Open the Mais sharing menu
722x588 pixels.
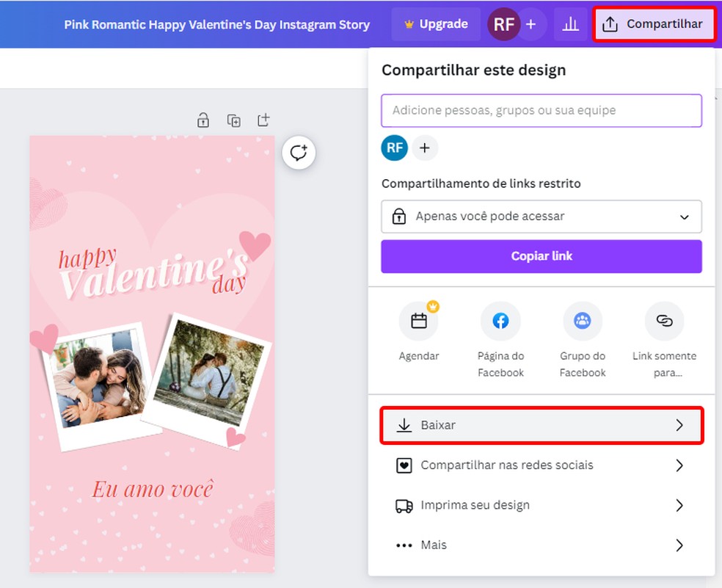point(541,545)
